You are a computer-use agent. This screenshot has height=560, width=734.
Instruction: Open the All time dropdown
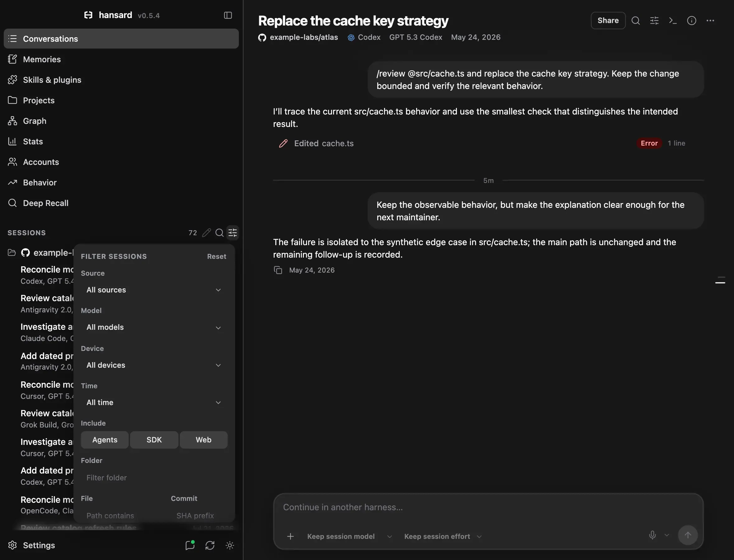tap(154, 403)
